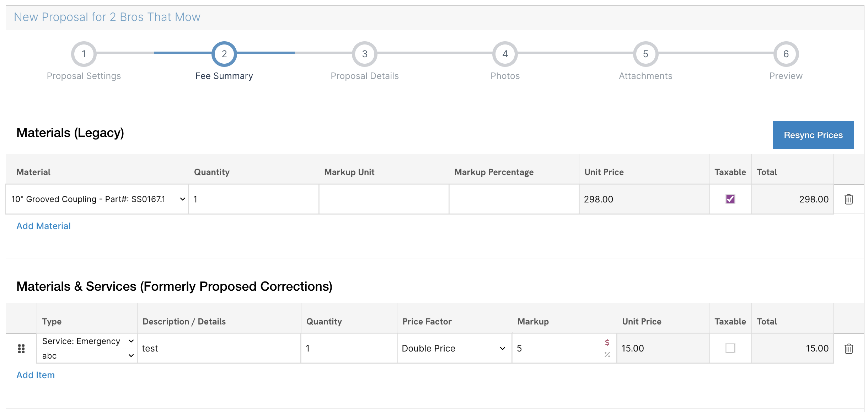868x412 pixels.
Task: Go to step 5 Attachments
Action: pos(645,54)
